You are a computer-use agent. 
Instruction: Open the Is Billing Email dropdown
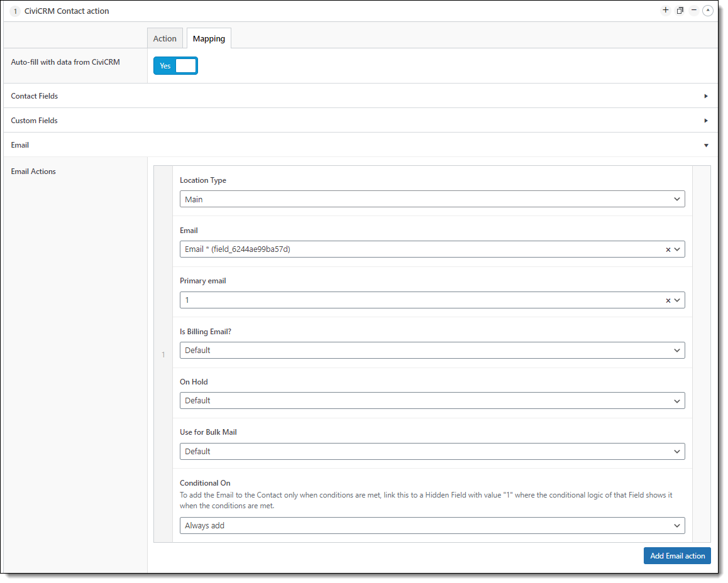click(x=433, y=351)
